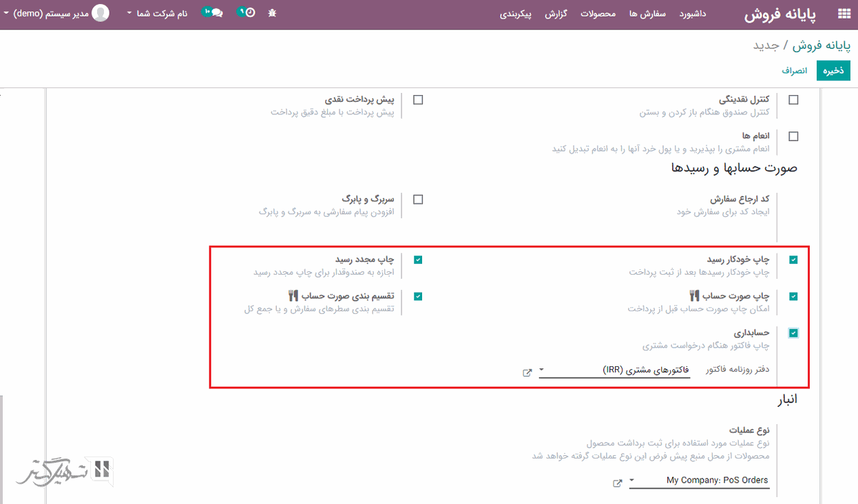Enable the سربرگ و پابرگ checkbox
Screen dimensions: 858x504
point(418,200)
